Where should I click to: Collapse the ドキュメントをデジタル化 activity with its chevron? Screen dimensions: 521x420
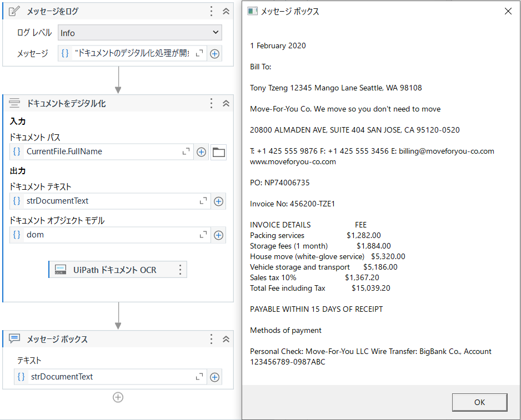point(225,103)
